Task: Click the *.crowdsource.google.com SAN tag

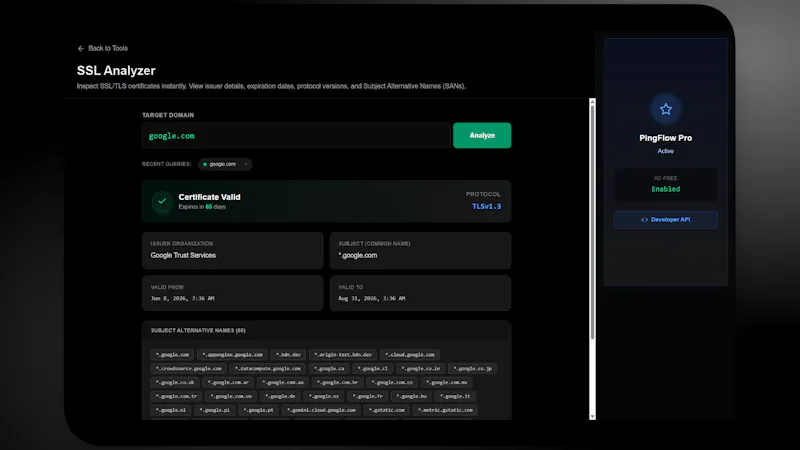Action: [x=188, y=368]
